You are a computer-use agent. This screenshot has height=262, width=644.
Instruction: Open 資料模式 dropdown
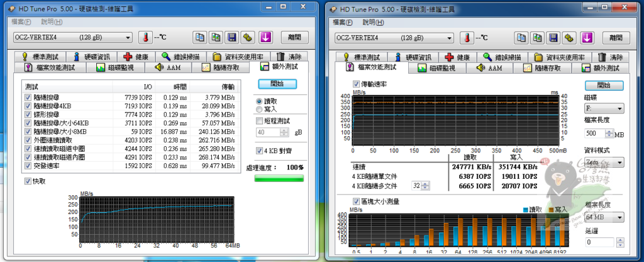604,162
